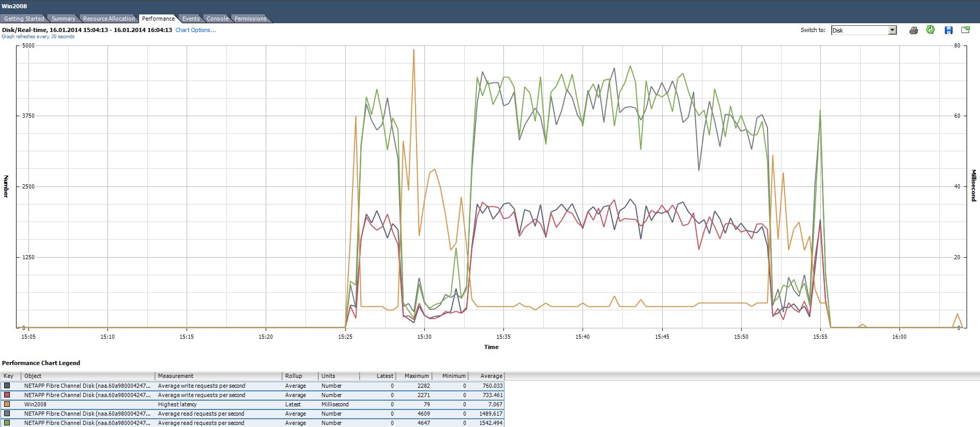
Task: Select the 'Millisecond' units cell
Action: [335, 404]
